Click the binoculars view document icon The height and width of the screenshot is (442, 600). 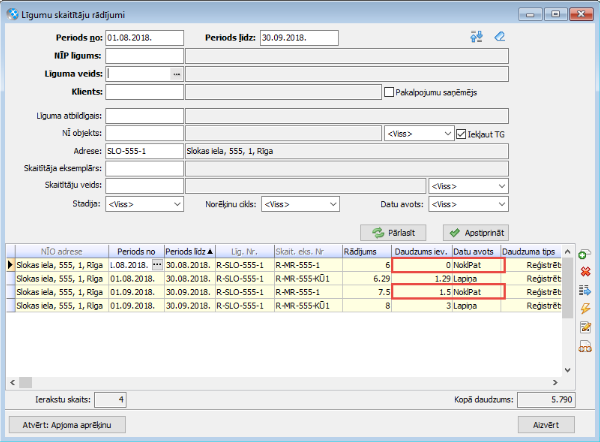point(584,346)
